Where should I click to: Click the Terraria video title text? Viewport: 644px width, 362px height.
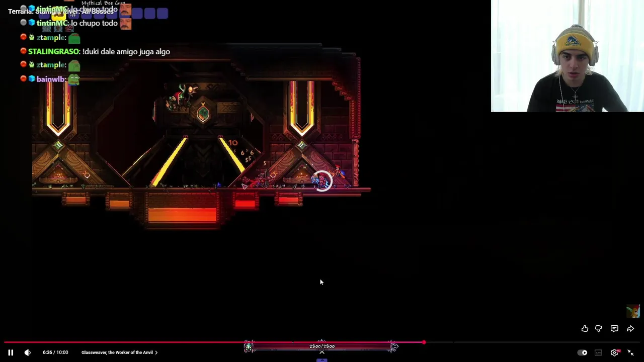pos(60,11)
